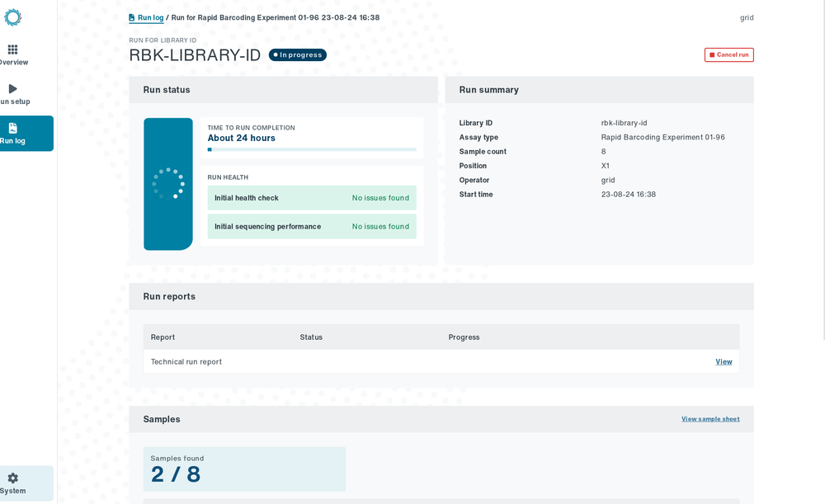Click the Run log breadcrumb file icon
This screenshot has height=504, width=825.
pyautogui.click(x=131, y=17)
